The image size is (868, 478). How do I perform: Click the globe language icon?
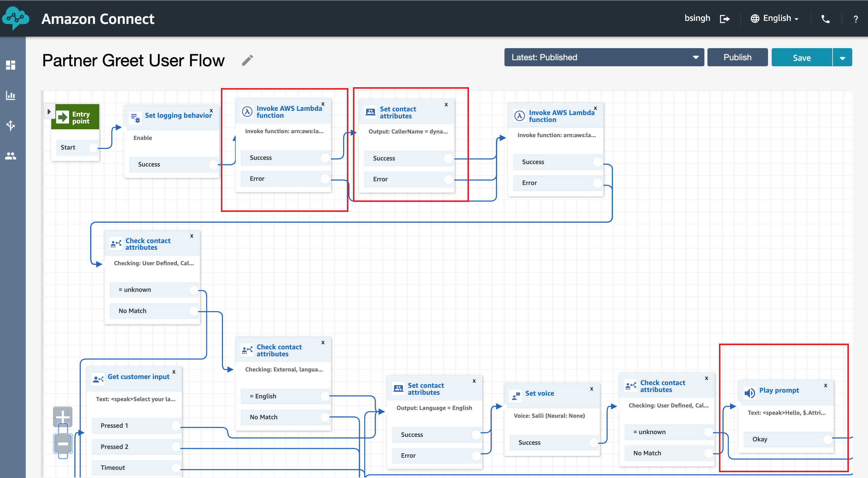tap(755, 18)
